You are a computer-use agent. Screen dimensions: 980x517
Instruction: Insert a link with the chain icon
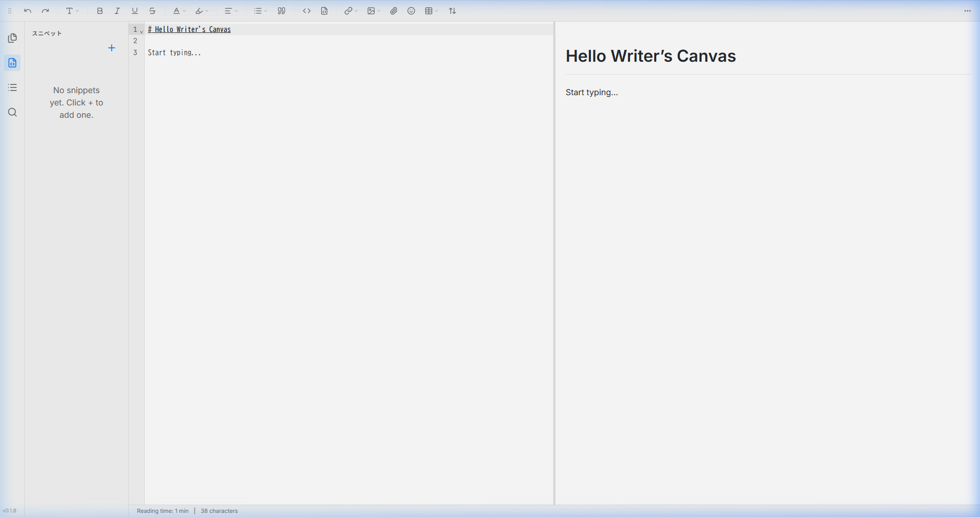coord(348,11)
